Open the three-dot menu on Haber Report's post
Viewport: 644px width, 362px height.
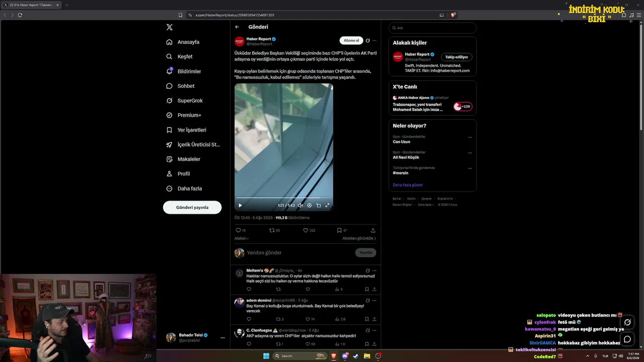[374, 41]
